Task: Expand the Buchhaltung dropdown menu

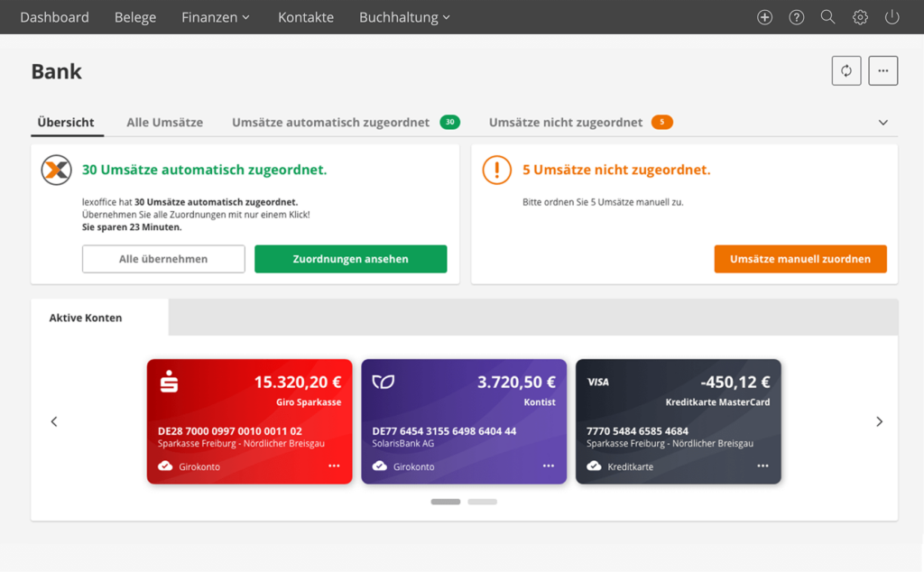Action: pos(404,17)
